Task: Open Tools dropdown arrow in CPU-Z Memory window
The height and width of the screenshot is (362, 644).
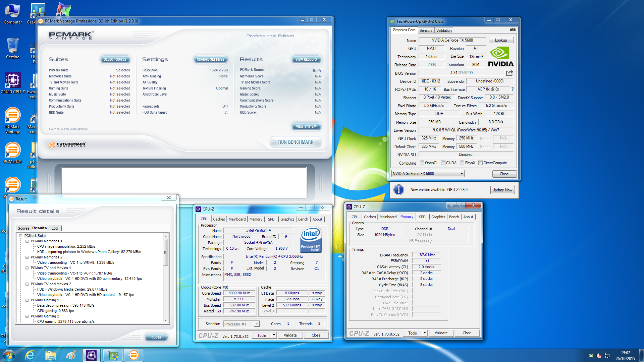Action: (x=425, y=333)
